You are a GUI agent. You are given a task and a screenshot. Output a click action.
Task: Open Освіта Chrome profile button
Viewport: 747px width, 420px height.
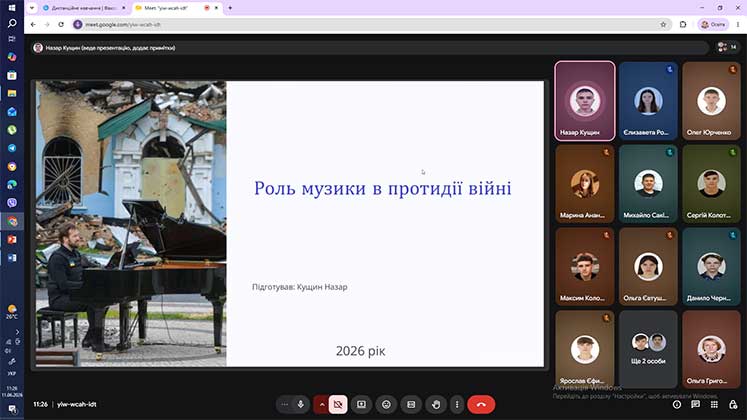(713, 24)
